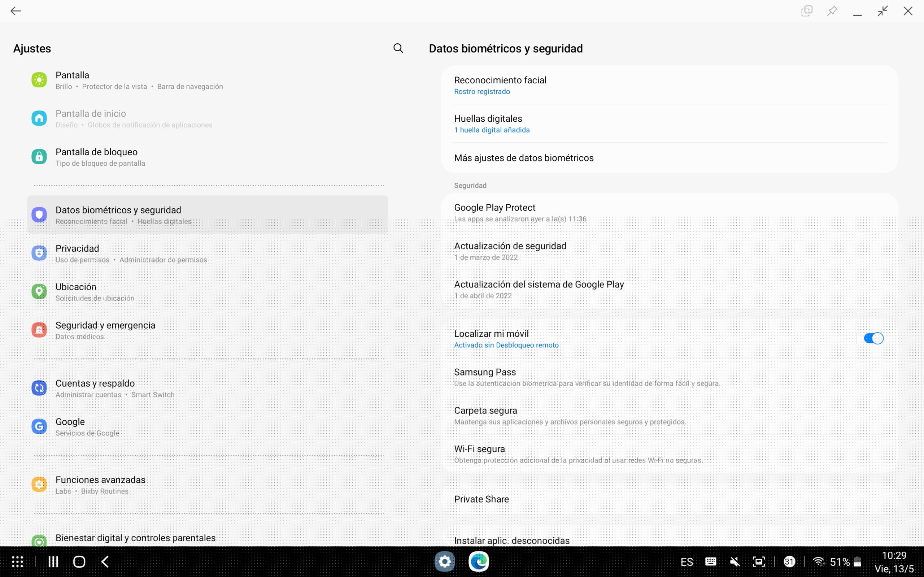Screen dimensions: 924x577
Task: Click the pin window icon
Action: [832, 11]
